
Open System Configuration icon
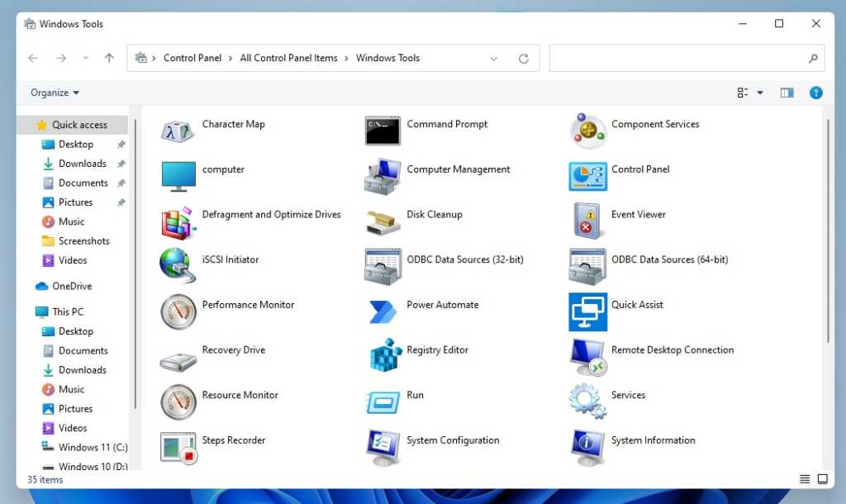click(x=383, y=447)
